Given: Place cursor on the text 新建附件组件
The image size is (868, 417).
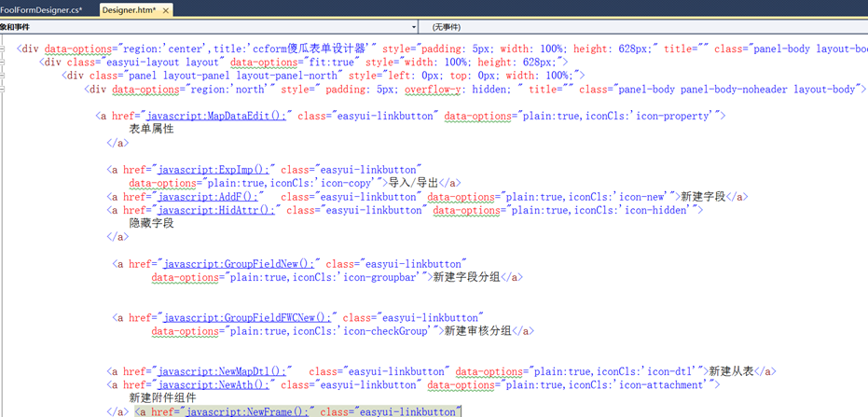Looking at the screenshot, I should [163, 397].
